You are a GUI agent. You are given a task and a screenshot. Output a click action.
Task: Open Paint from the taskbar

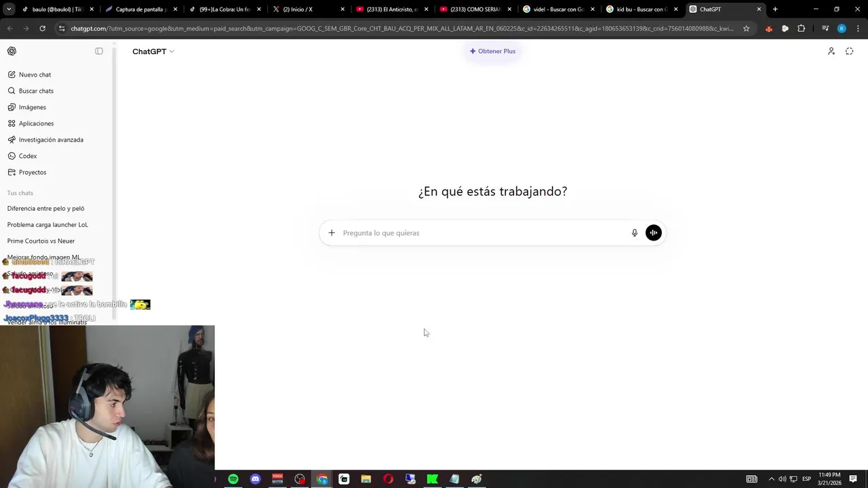coord(477,479)
